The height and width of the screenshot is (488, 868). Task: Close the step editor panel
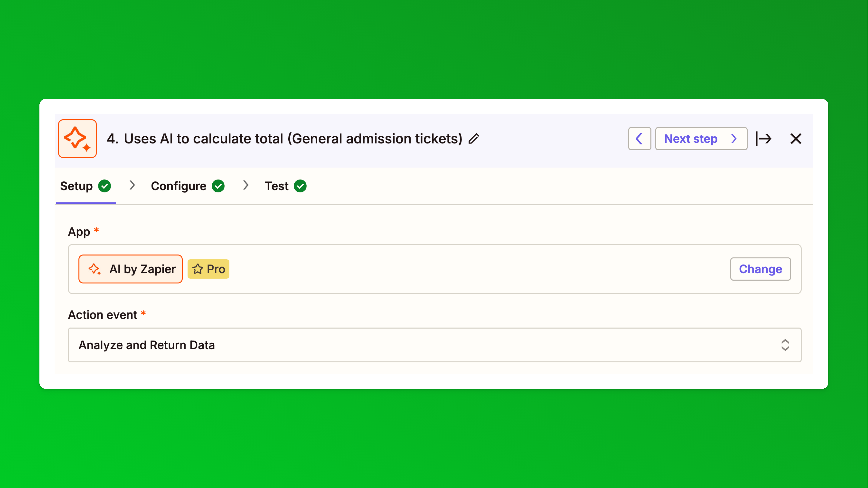tap(796, 139)
